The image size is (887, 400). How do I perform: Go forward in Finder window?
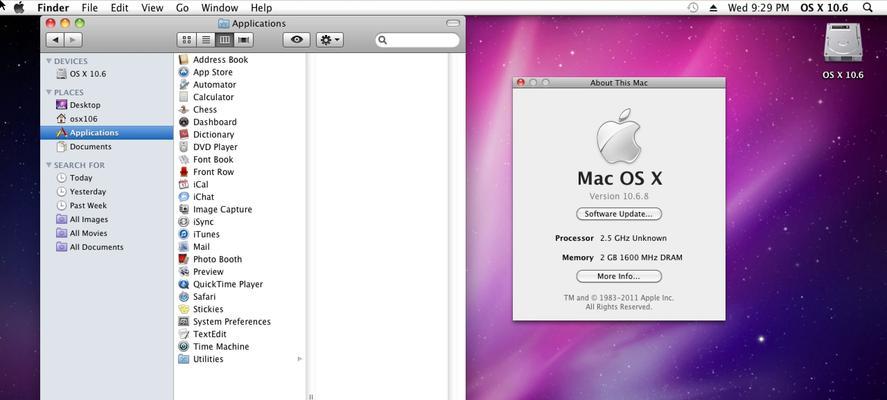tap(74, 40)
